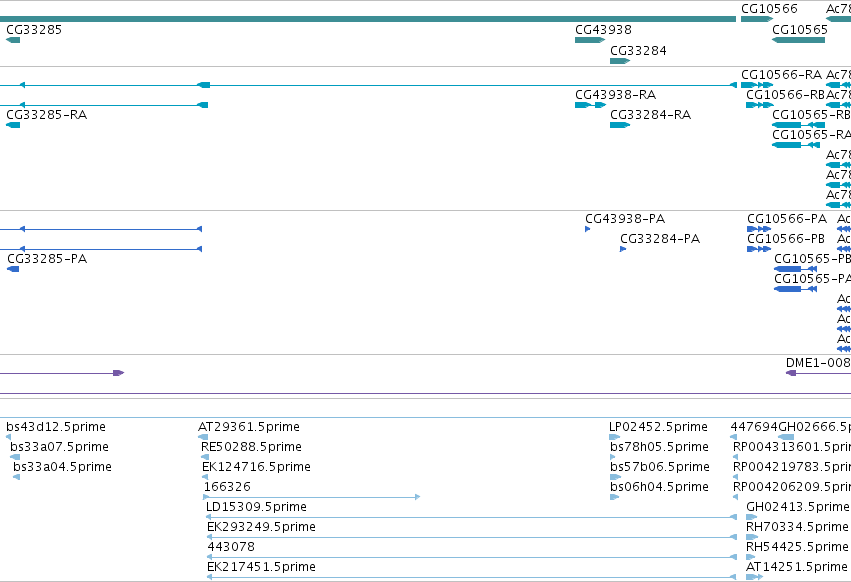
Task: Select the bs43d12.5prime EST label
Action: tap(56, 427)
